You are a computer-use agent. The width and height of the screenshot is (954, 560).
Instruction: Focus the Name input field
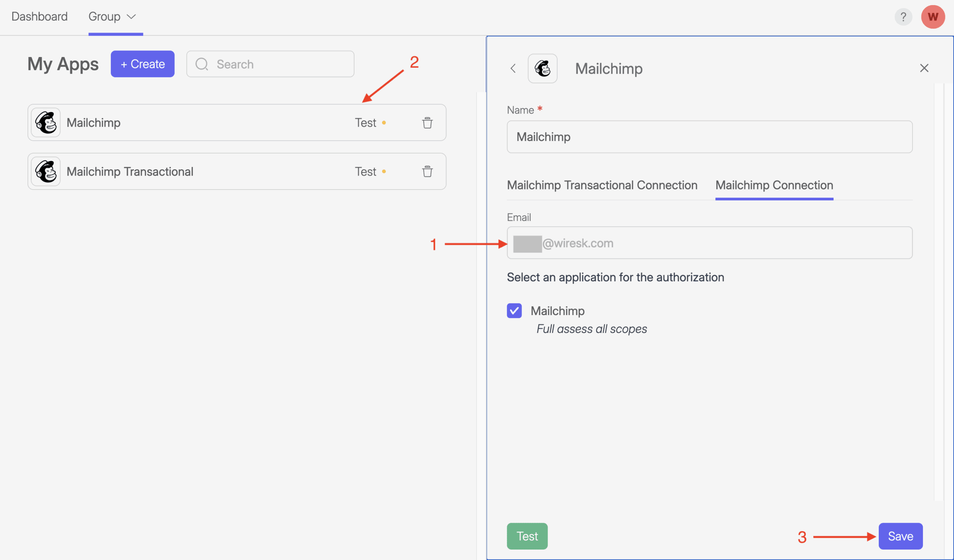pos(709,137)
